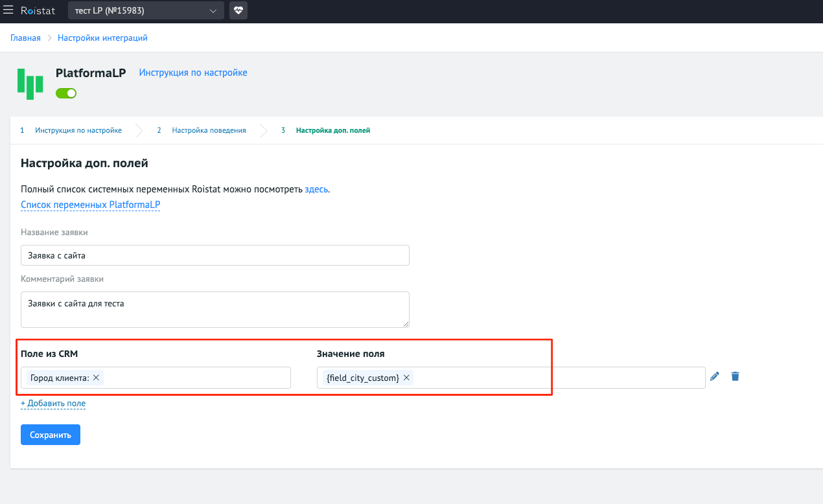The height and width of the screenshot is (504, 823).
Task: Click the Значение поля select box
Action: (511, 378)
